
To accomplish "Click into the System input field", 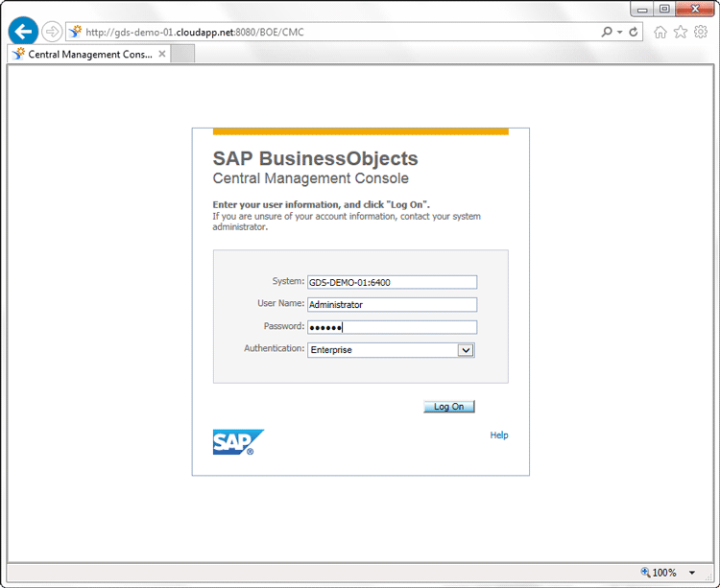I will click(x=392, y=282).
